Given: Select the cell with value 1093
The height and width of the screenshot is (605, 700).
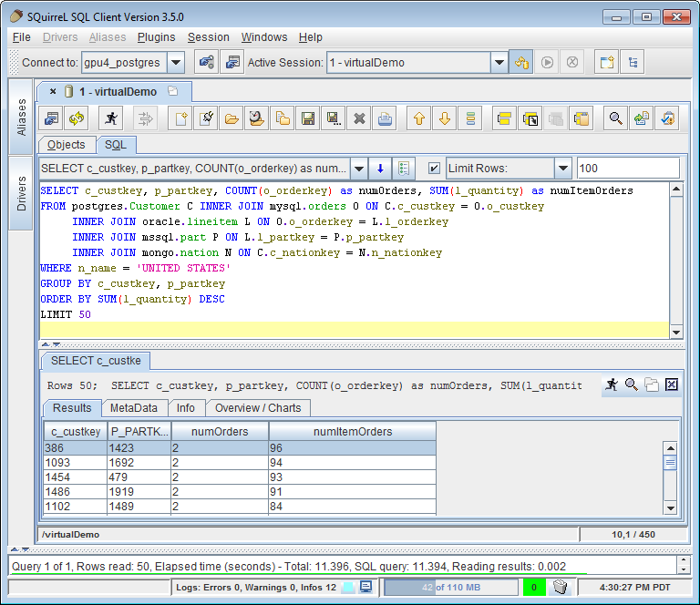Looking at the screenshot, I should pyautogui.click(x=76, y=462).
